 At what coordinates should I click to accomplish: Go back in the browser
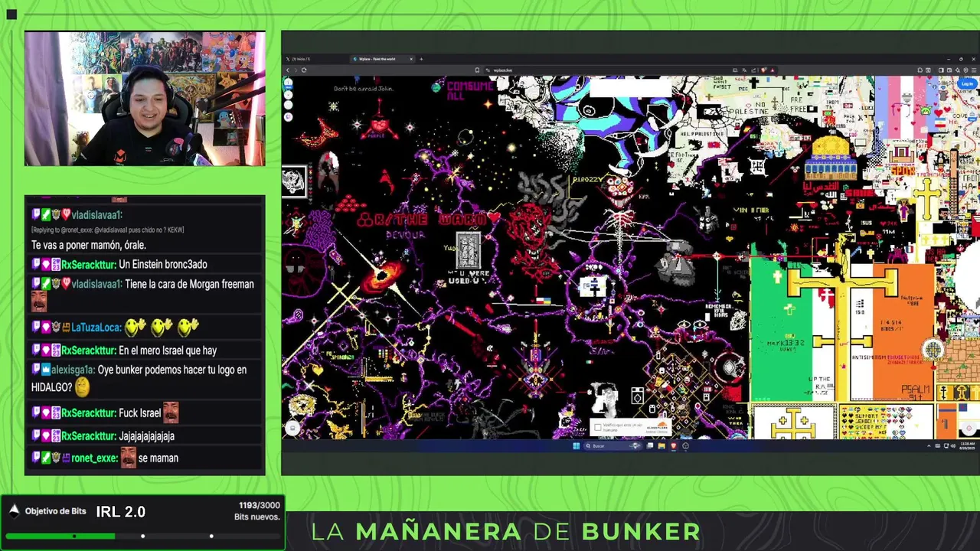point(288,70)
